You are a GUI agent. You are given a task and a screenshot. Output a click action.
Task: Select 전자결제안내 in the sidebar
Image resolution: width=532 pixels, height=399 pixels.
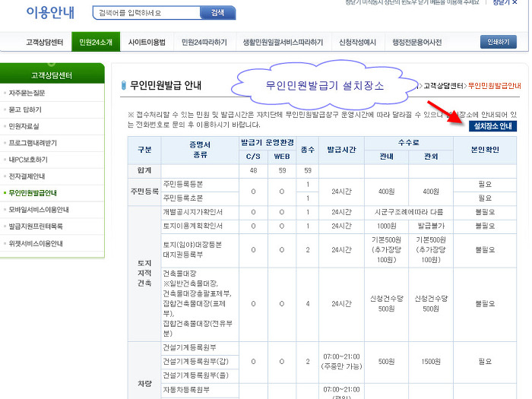[28, 176]
